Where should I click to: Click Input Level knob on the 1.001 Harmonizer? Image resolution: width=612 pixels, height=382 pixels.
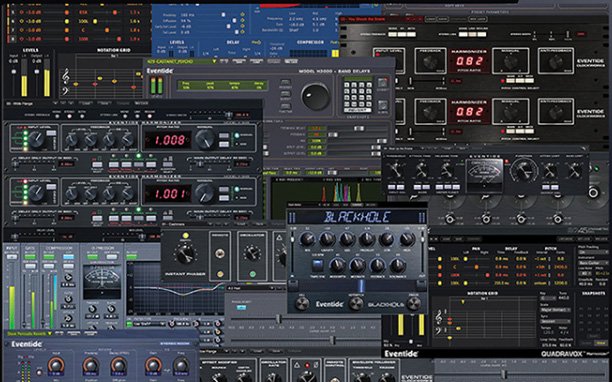coord(37,193)
